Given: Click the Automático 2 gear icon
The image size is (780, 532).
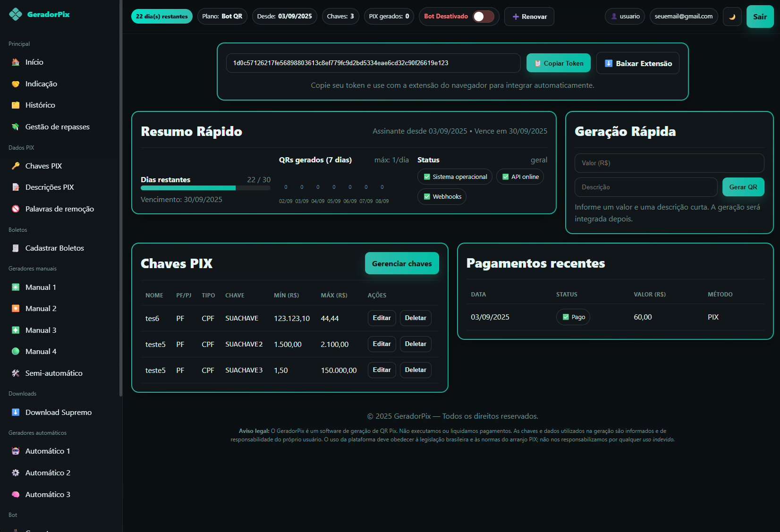Looking at the screenshot, I should pos(16,473).
